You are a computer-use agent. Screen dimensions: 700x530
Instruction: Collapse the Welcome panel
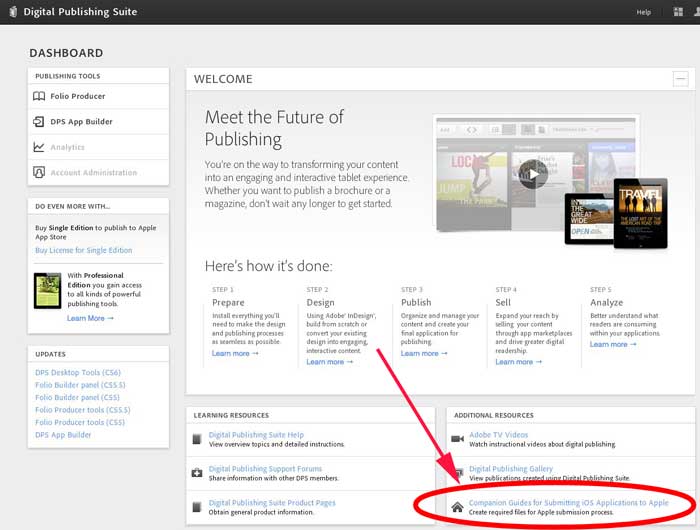[681, 79]
